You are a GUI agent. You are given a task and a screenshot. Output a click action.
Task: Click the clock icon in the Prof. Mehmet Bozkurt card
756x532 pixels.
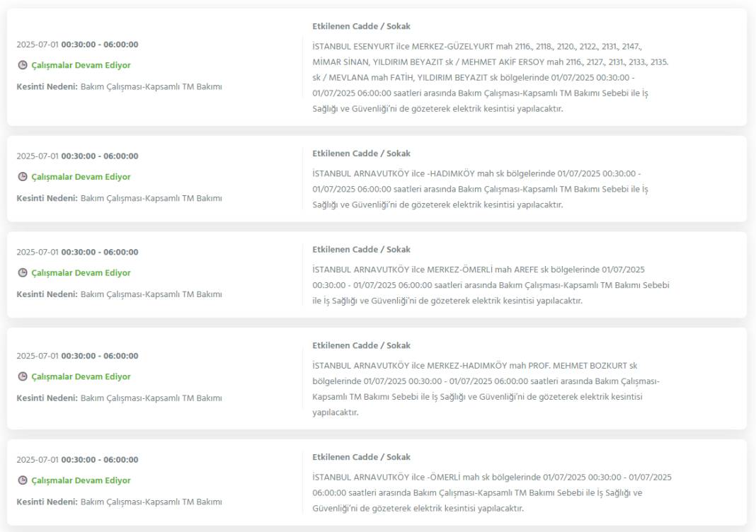(x=22, y=377)
